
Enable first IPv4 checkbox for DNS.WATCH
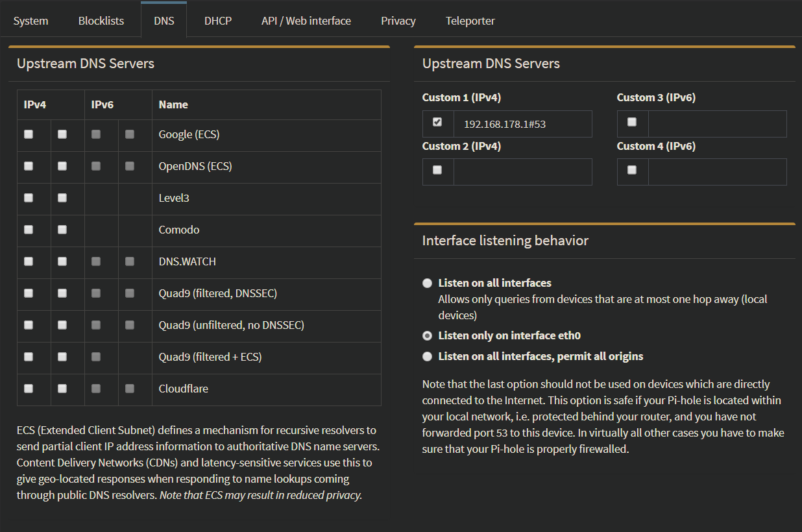[29, 261]
